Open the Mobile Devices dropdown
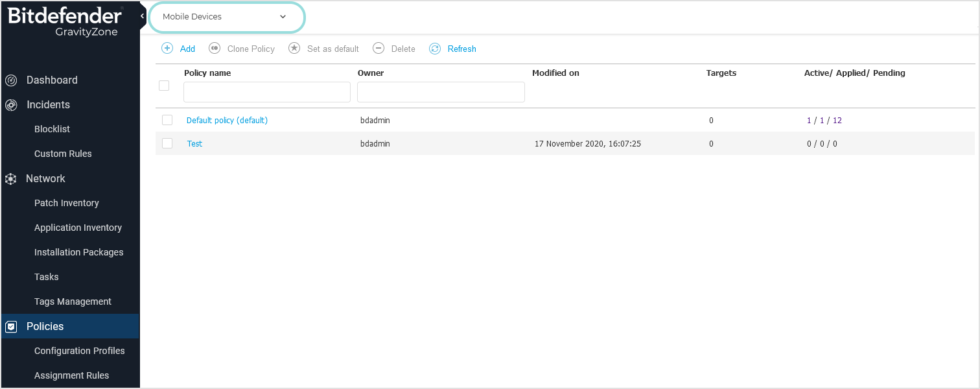 [226, 17]
